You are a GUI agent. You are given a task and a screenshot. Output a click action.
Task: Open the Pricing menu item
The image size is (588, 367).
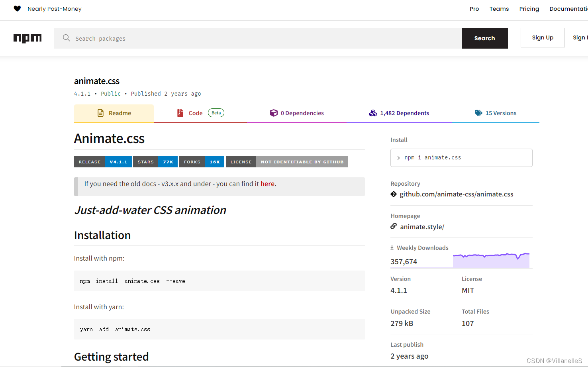click(x=529, y=8)
